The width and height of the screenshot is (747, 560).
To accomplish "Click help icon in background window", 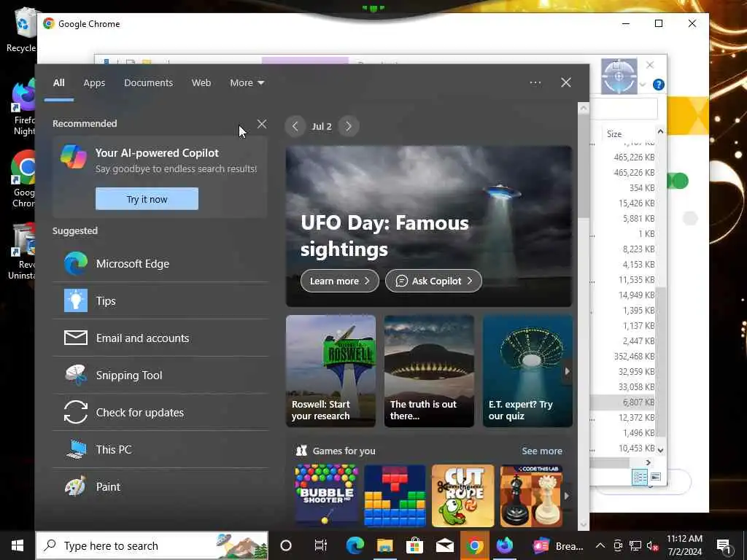I will (x=659, y=85).
